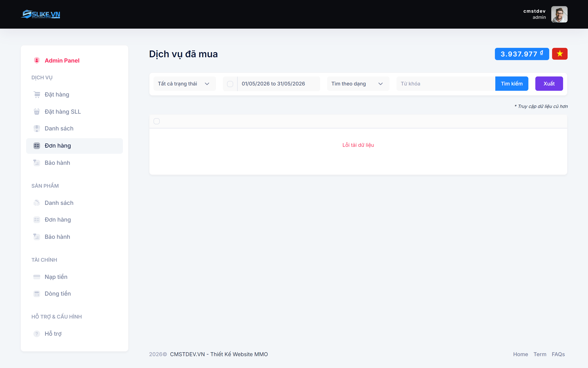Click the Xuất export button
The height and width of the screenshot is (368, 588).
(x=549, y=84)
